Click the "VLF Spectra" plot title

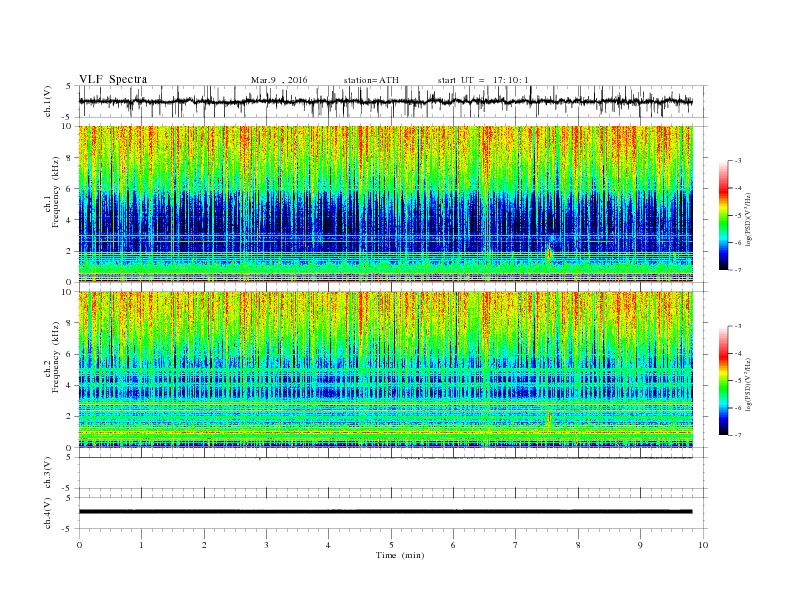pyautogui.click(x=113, y=79)
